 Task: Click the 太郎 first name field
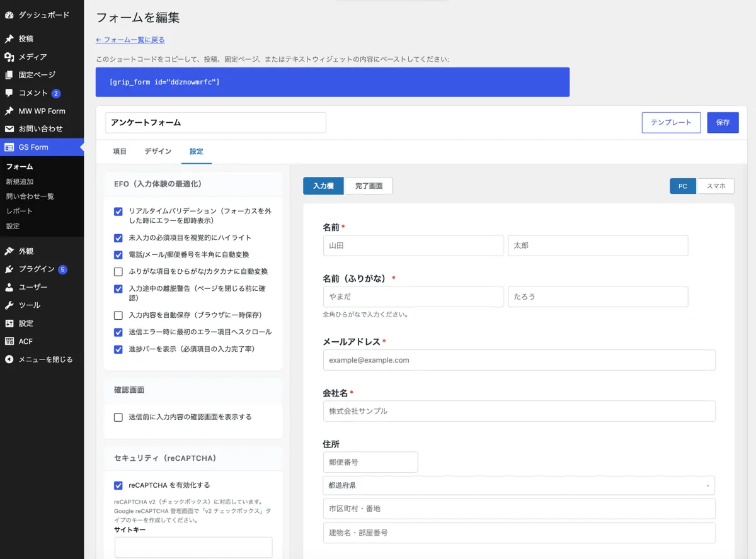pos(598,246)
